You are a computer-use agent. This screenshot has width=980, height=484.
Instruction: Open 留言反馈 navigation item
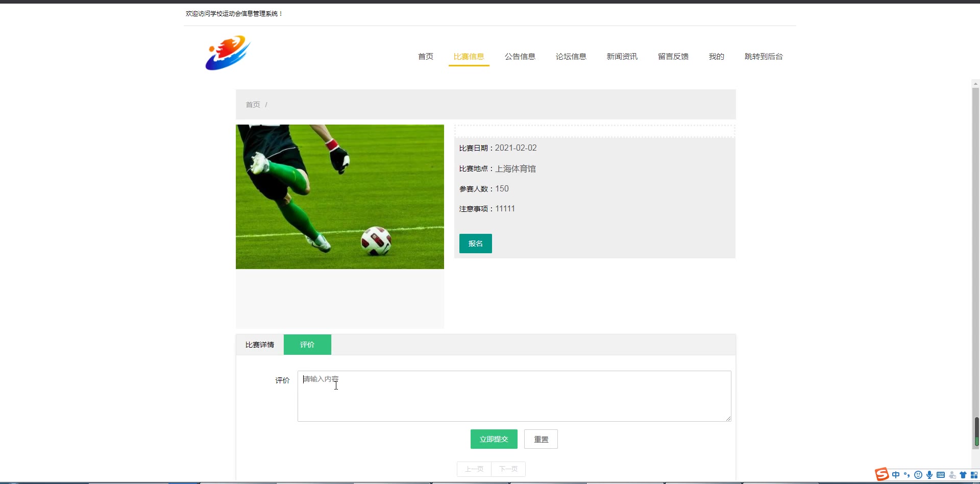[x=673, y=56]
